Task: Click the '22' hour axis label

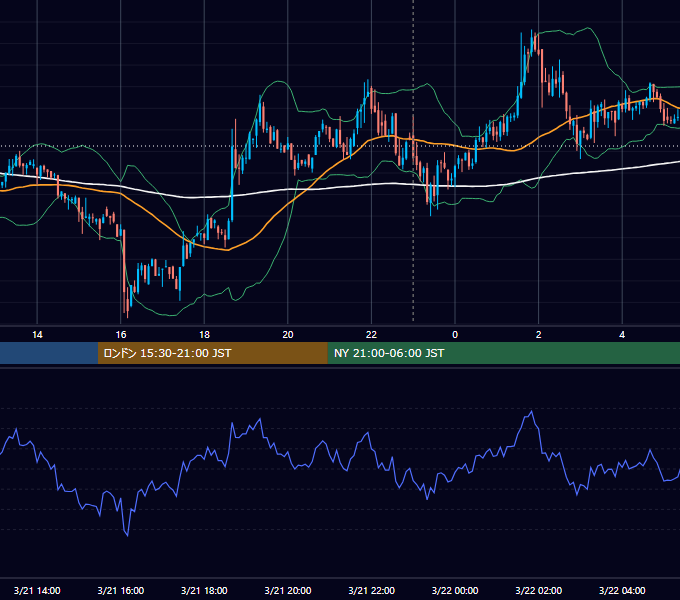Action: 371,335
